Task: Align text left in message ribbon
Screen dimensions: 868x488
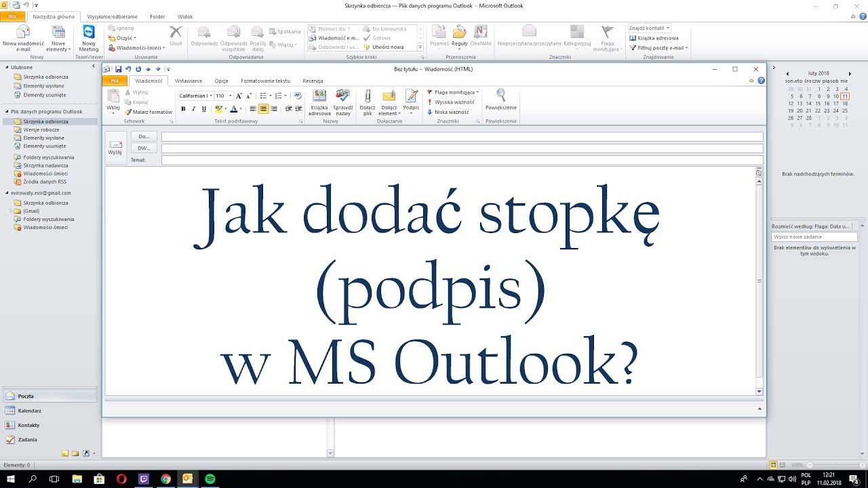Action: [253, 108]
